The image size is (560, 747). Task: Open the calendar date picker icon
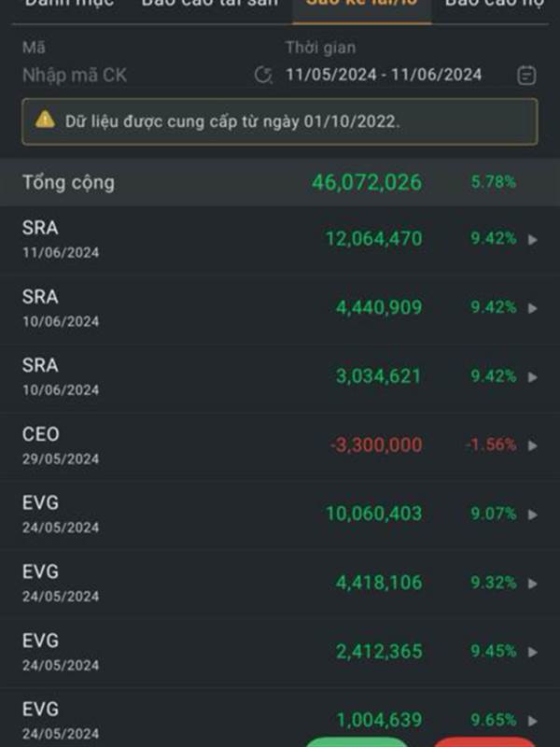526,76
